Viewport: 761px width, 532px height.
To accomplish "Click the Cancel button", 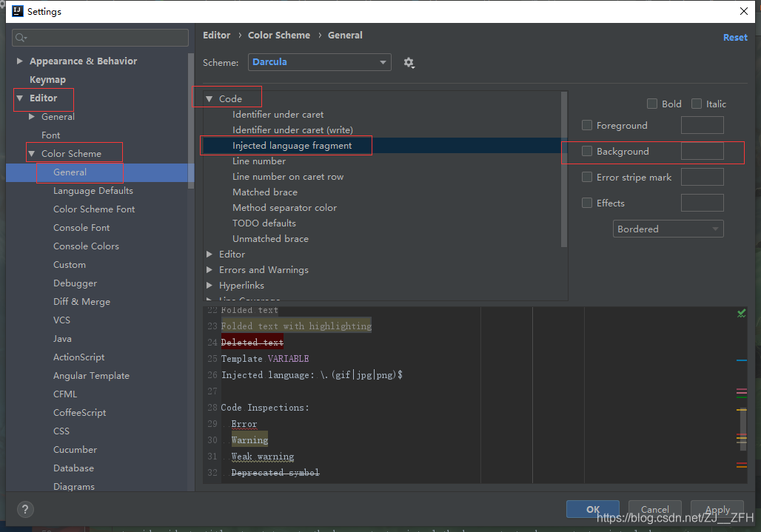I will pos(654,509).
